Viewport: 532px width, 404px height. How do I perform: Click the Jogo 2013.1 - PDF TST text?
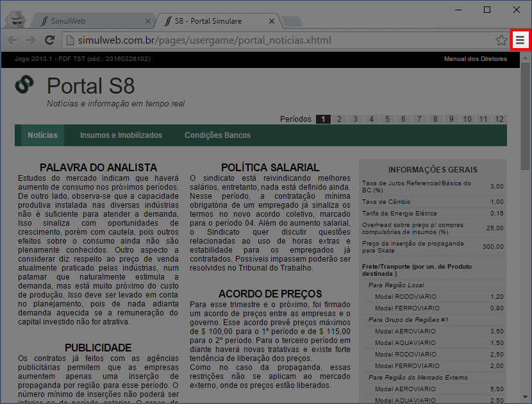[82, 59]
